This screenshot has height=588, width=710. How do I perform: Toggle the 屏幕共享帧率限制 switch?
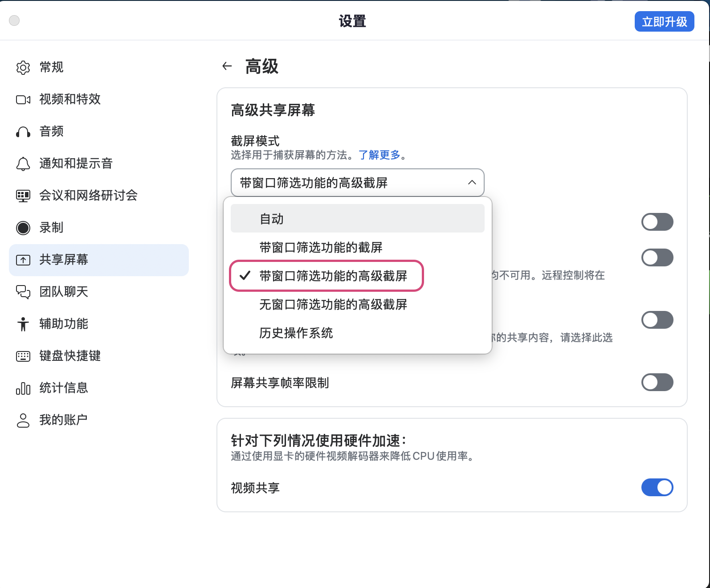tap(657, 382)
